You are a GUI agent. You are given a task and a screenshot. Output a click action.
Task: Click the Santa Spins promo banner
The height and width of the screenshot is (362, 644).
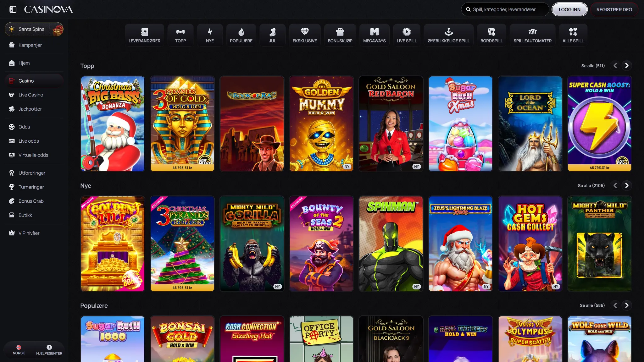point(34,29)
